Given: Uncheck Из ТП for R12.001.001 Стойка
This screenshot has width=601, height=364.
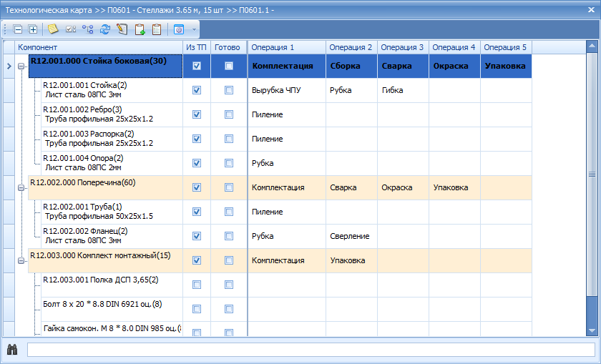Looking at the screenshot, I should (x=197, y=90).
